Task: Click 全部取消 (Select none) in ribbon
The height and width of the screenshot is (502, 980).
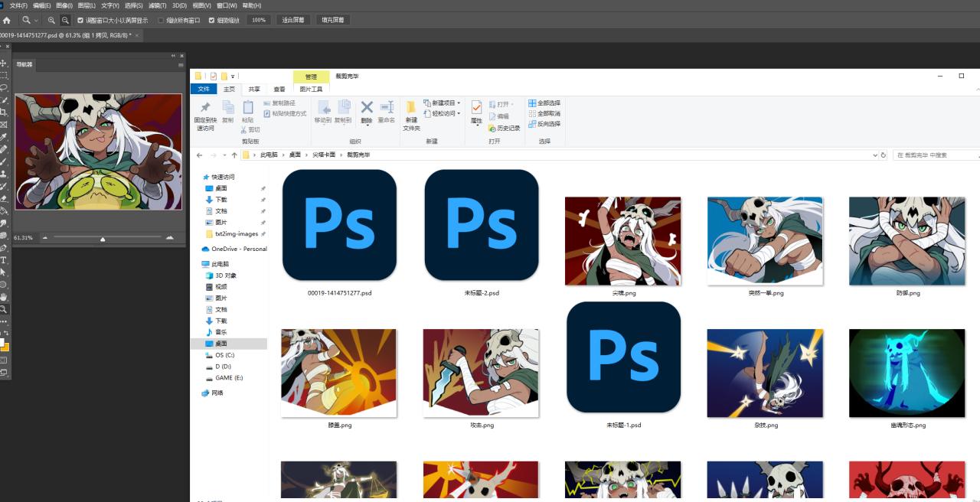Action: pos(544,113)
